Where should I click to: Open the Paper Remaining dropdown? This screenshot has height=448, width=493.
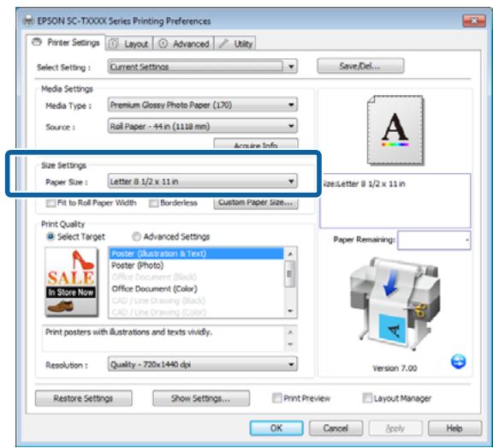coord(434,241)
